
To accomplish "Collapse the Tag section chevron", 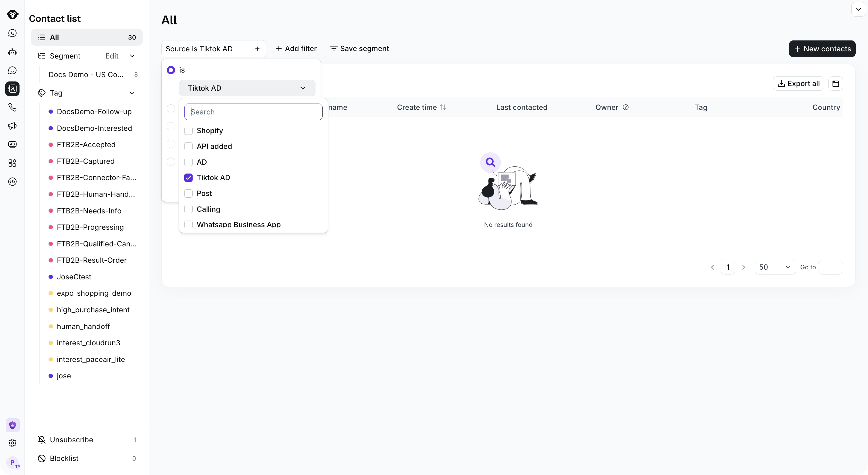I will click(x=132, y=93).
